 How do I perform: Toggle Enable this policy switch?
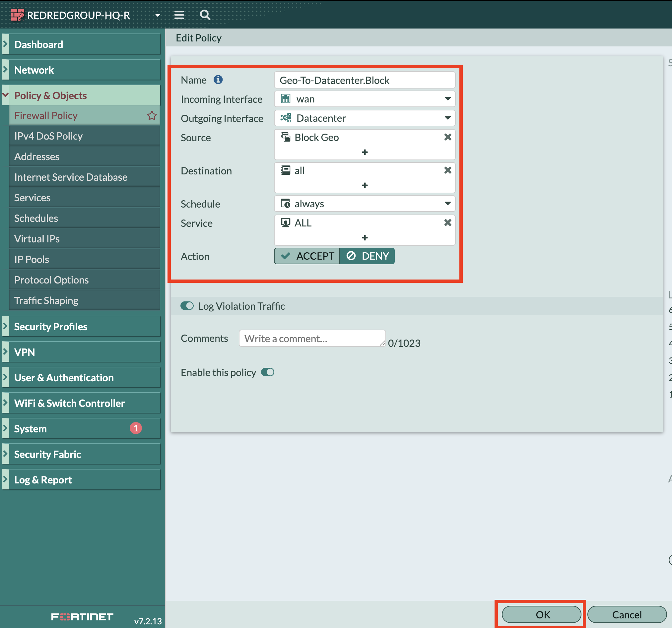267,372
